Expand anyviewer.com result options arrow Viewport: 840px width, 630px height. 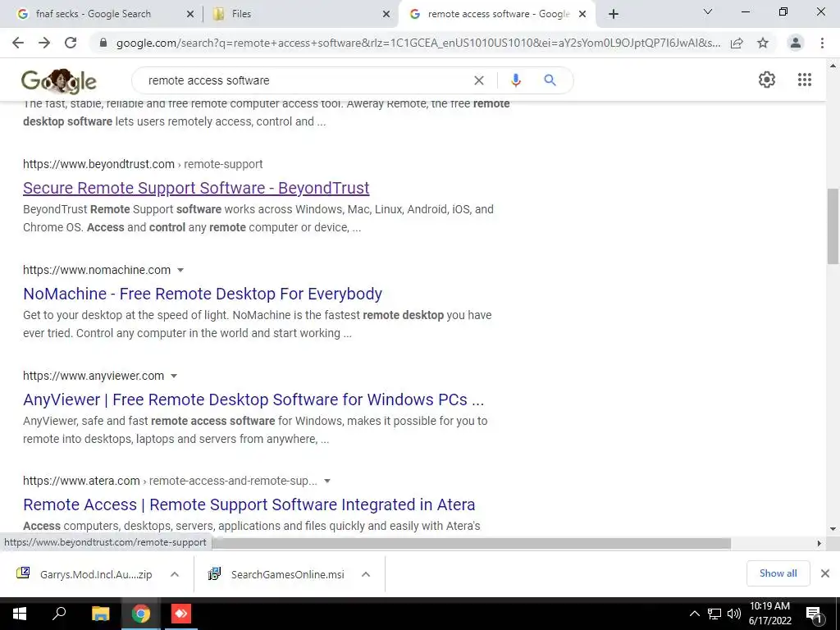174,376
